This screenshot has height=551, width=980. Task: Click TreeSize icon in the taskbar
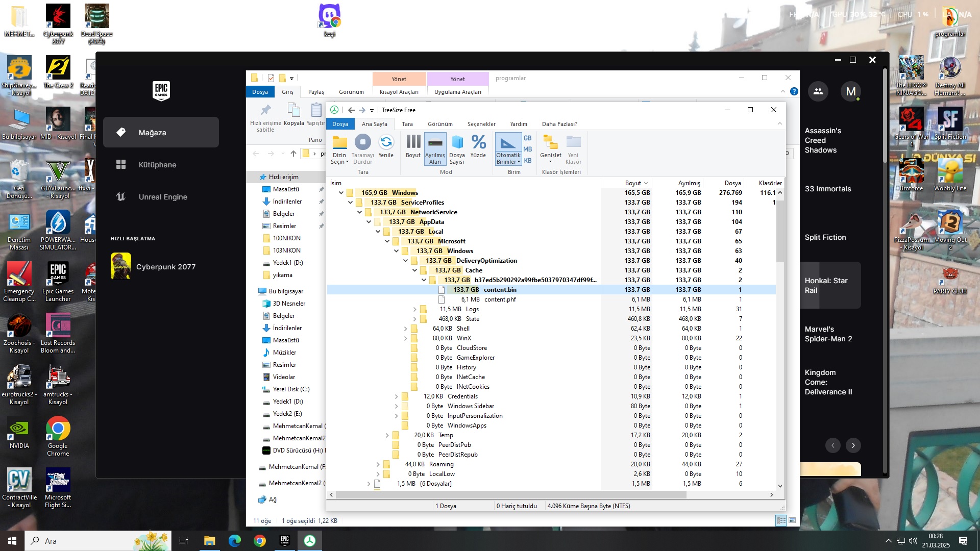click(310, 541)
